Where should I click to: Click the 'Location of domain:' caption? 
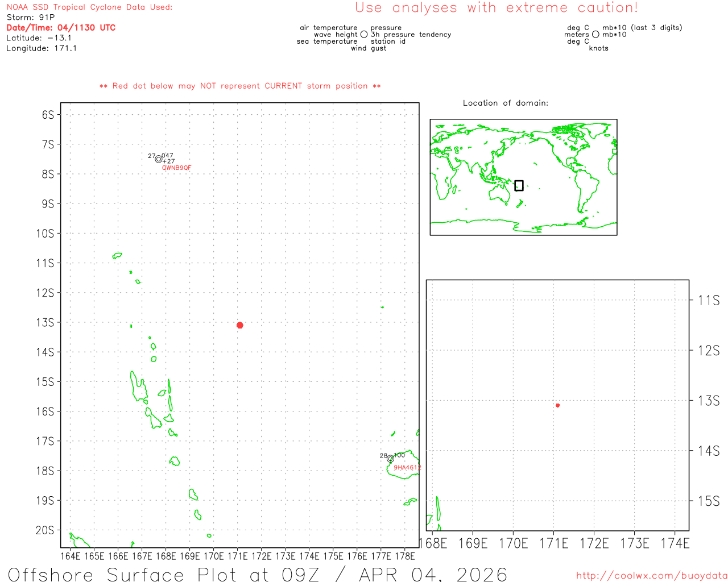[x=505, y=103]
